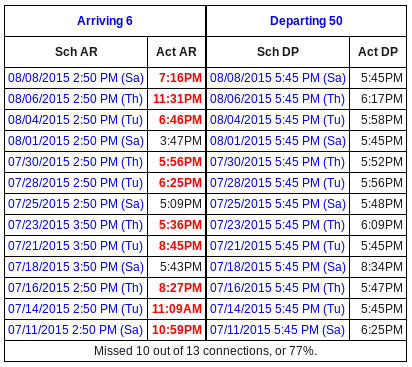The width and height of the screenshot is (412, 367).
Task: Open arrival 07/30/2015 2:50 PM (Th)
Action: point(75,162)
